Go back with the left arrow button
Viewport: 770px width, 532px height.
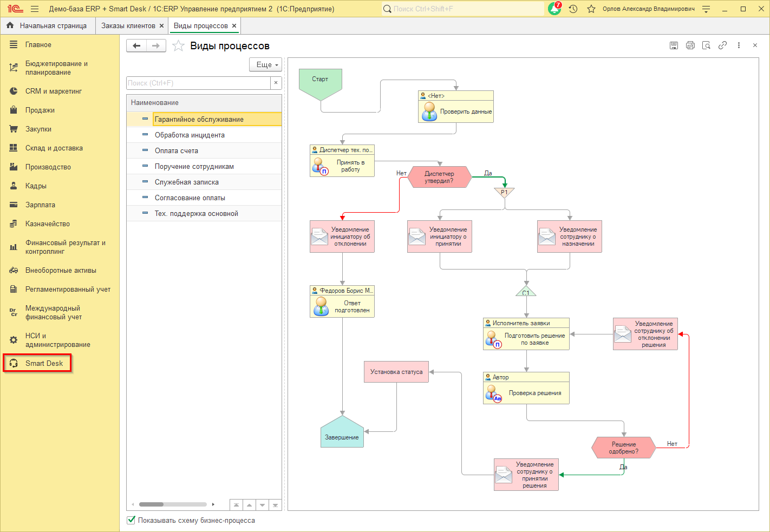136,45
